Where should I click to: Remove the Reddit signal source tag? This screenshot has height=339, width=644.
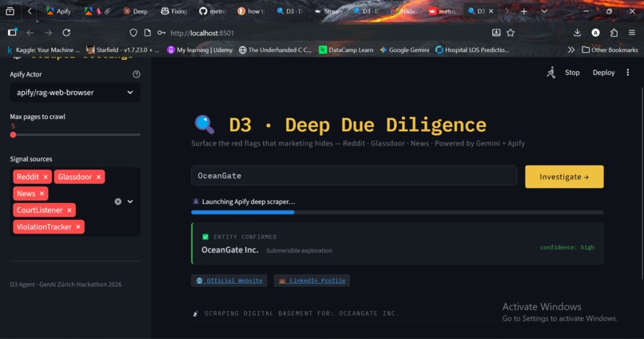(46, 177)
